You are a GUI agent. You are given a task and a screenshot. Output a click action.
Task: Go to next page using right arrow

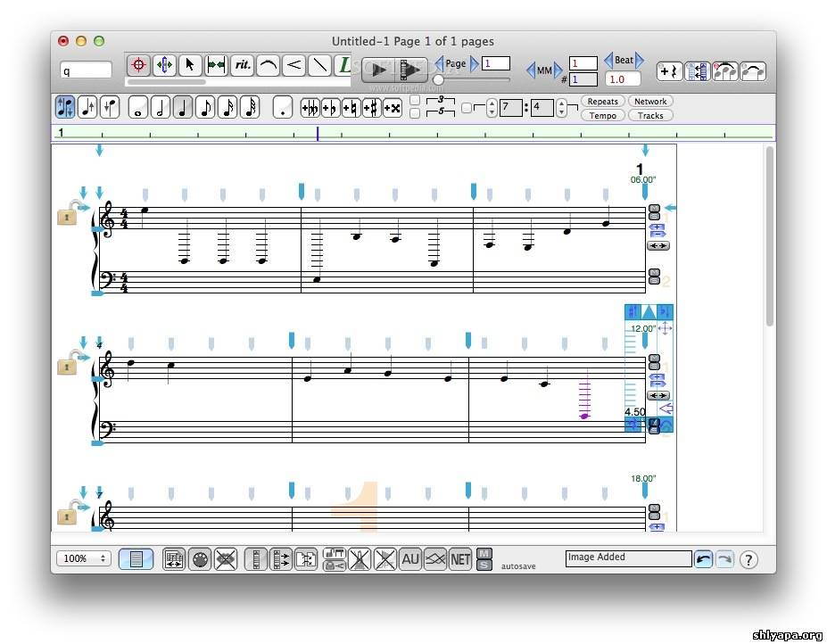point(475,63)
